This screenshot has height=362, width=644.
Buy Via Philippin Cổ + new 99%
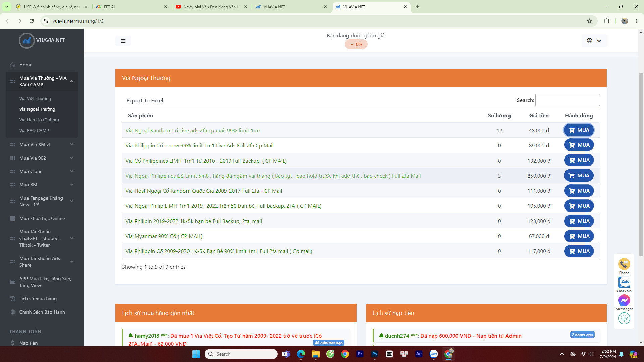point(579,145)
